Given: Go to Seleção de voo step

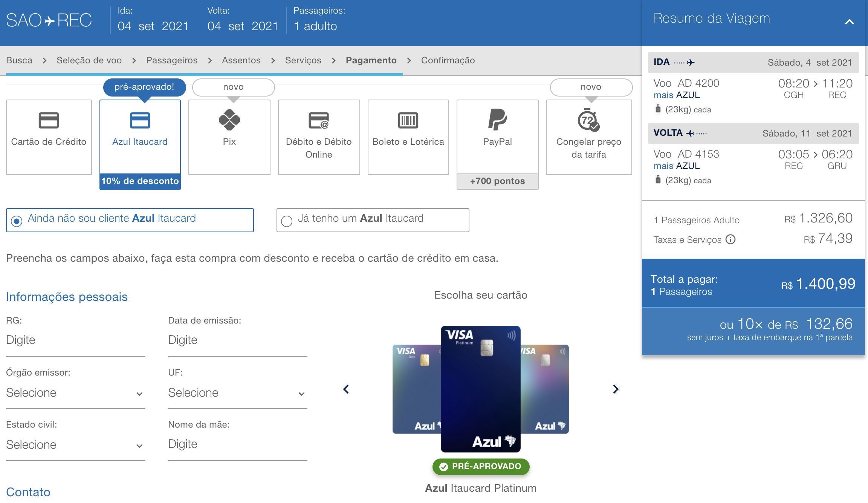Looking at the screenshot, I should click(89, 60).
